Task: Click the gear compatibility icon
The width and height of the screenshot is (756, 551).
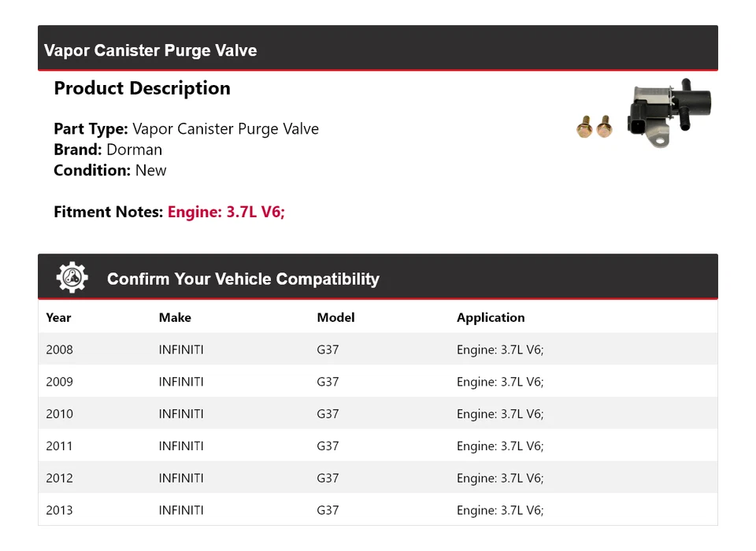Action: (72, 278)
